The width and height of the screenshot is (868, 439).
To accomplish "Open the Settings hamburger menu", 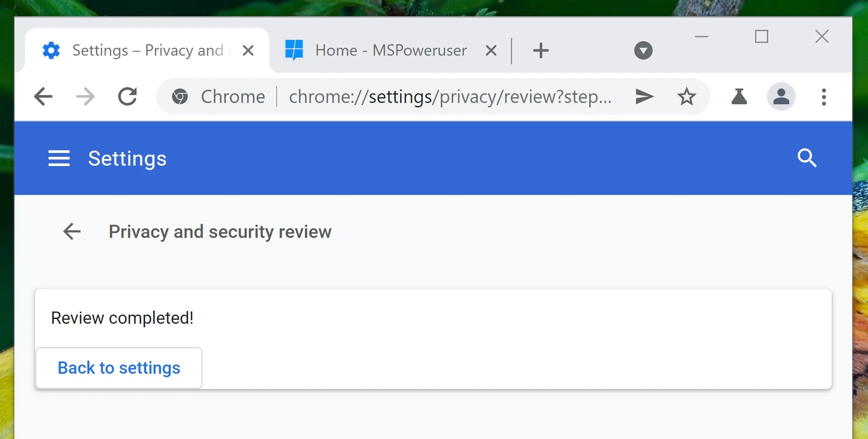I will (59, 158).
